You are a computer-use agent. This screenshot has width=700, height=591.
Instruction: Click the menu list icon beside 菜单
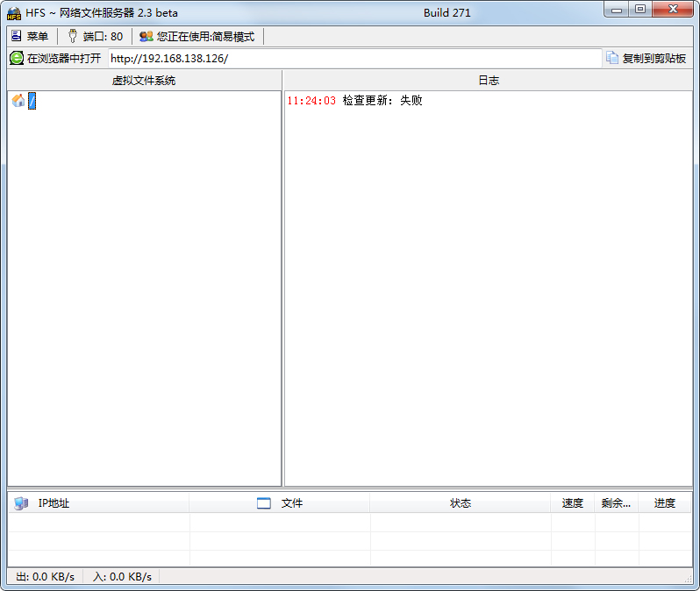(17, 36)
